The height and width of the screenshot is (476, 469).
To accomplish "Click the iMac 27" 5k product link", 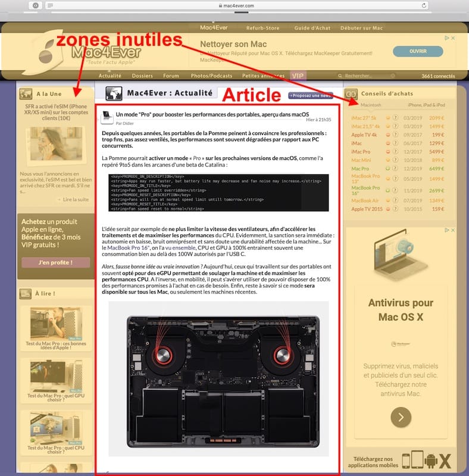I will point(364,118).
